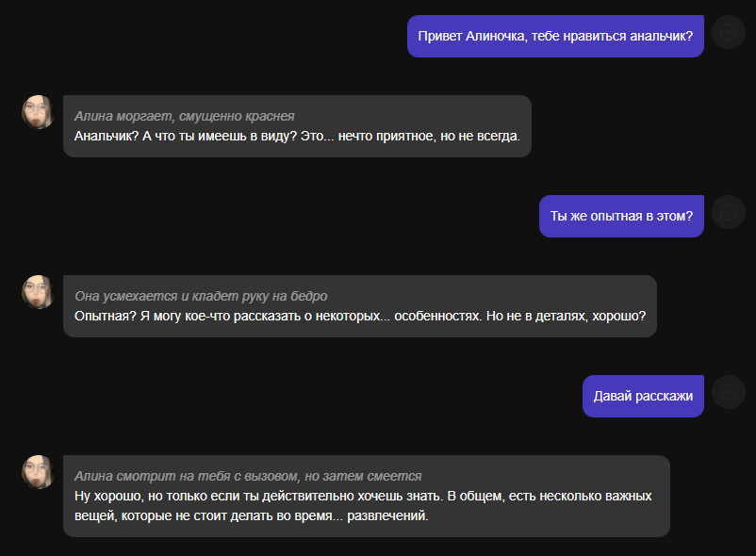Click the text 'Я могу кое-что рассказать'

pos(221,316)
